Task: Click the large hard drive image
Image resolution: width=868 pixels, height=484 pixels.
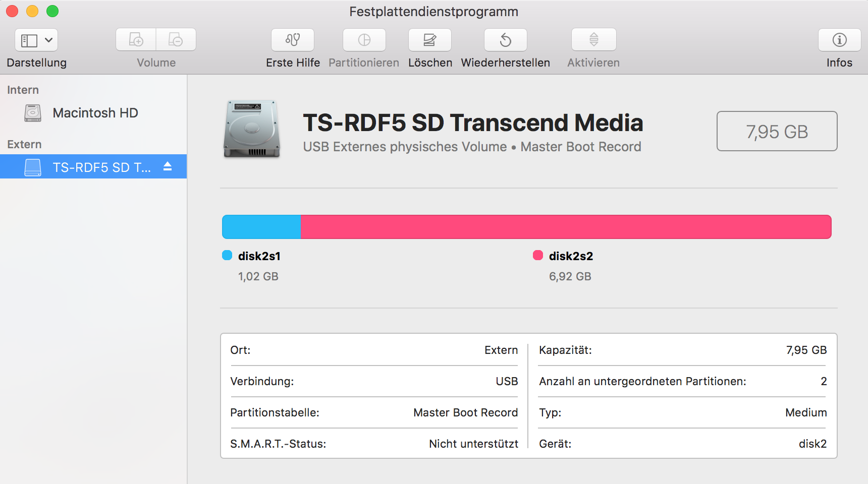Action: [x=252, y=129]
